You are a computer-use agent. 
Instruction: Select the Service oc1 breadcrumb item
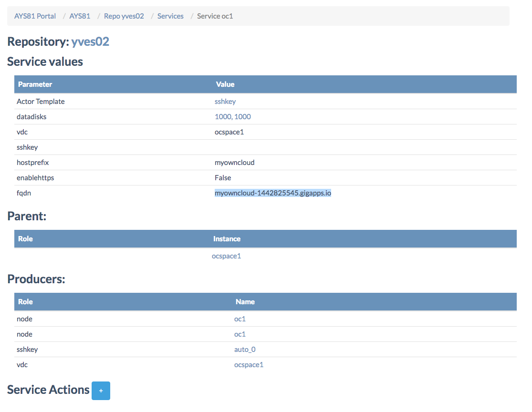point(215,16)
